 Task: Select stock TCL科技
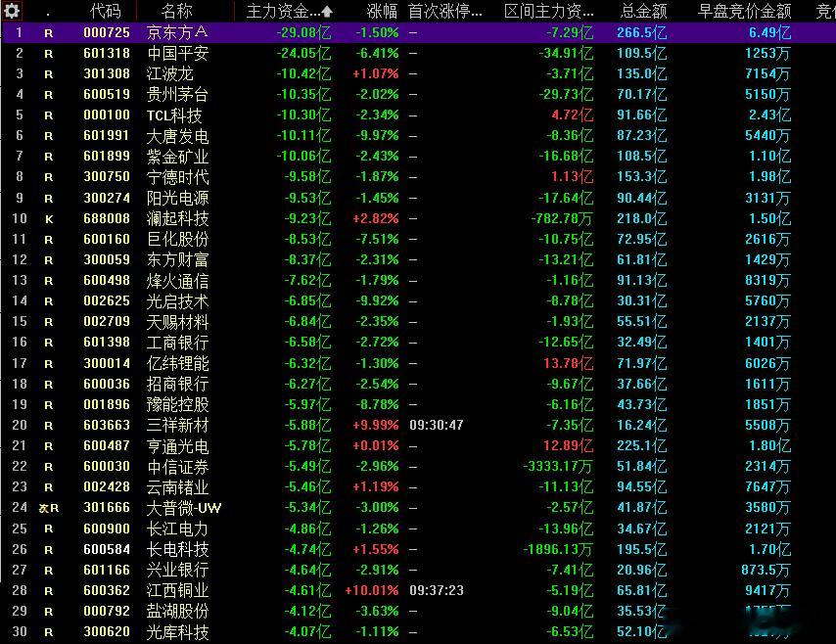coord(174,115)
